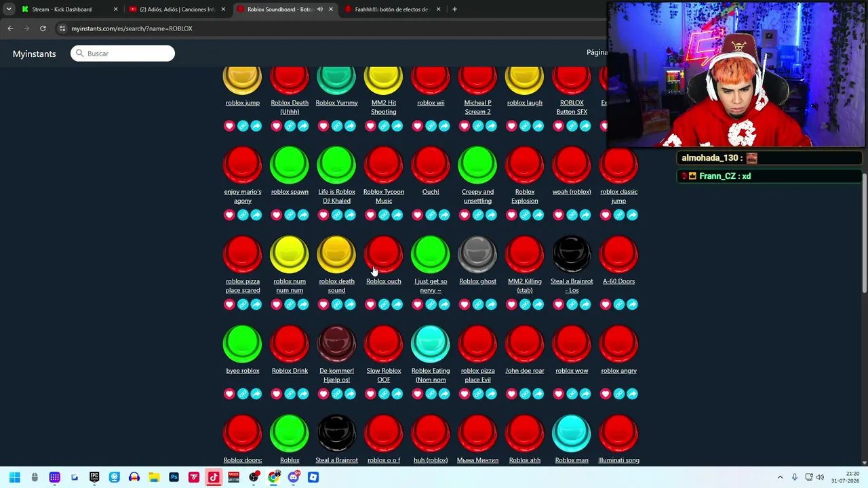The width and height of the screenshot is (868, 488).
Task: Show hidden system tray icons
Action: point(780,477)
